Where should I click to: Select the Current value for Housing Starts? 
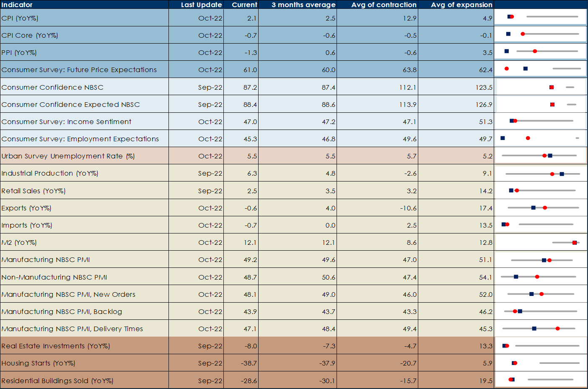249,363
